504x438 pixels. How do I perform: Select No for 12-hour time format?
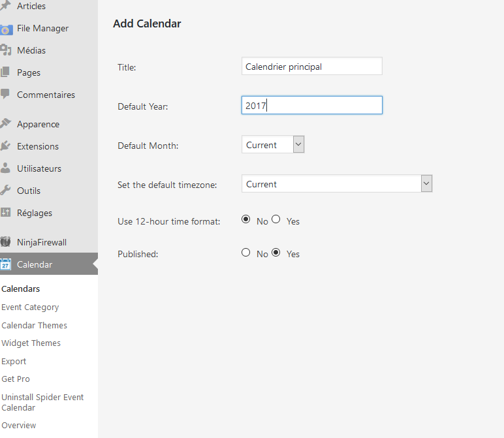(246, 219)
